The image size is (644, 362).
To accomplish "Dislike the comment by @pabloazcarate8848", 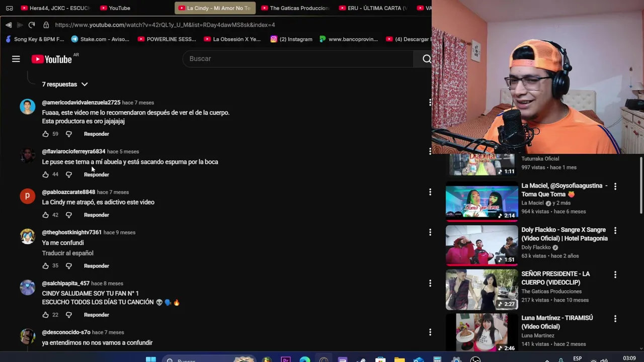I will click(69, 215).
